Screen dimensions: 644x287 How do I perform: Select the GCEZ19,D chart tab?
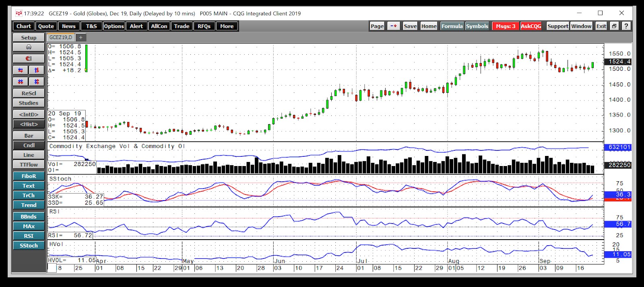pos(61,37)
